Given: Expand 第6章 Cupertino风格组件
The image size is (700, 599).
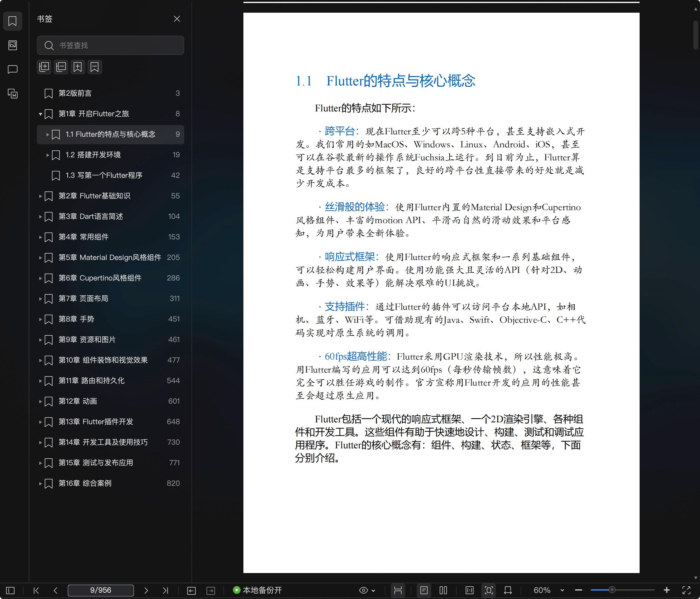Looking at the screenshot, I should pos(40,278).
